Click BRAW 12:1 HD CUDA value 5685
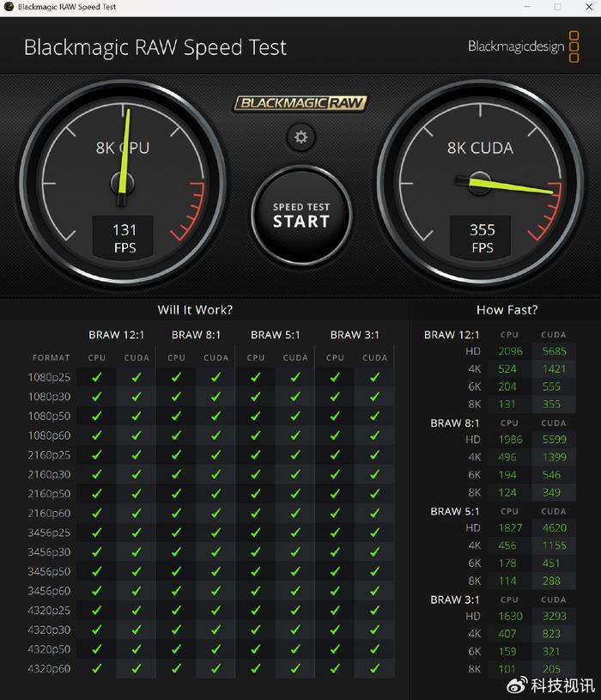Screen dimensions: 601x700 (x=554, y=351)
